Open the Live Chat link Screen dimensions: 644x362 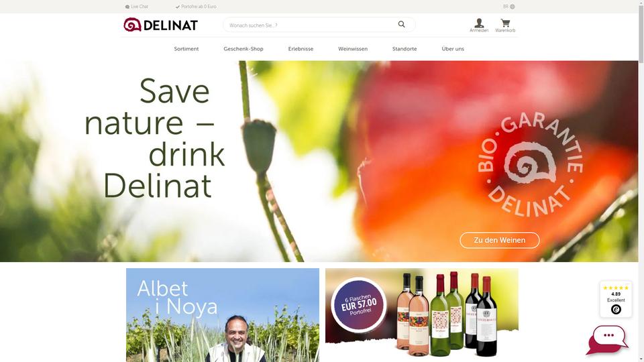(x=137, y=7)
